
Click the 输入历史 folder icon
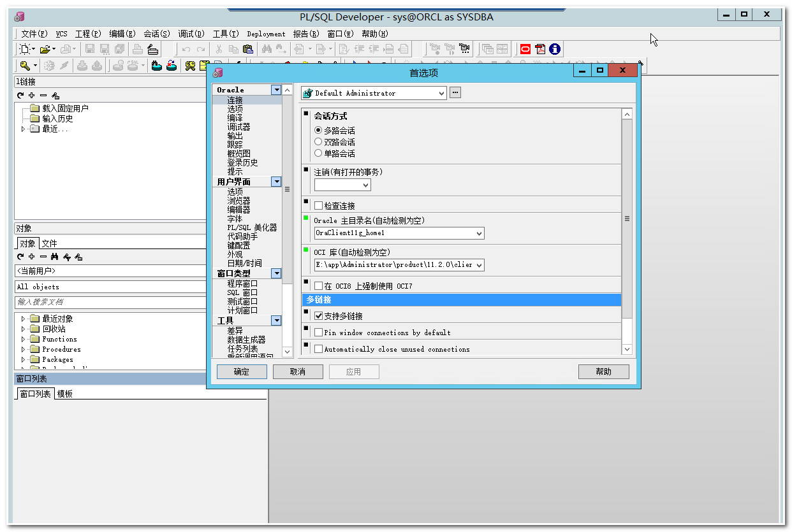[x=34, y=119]
